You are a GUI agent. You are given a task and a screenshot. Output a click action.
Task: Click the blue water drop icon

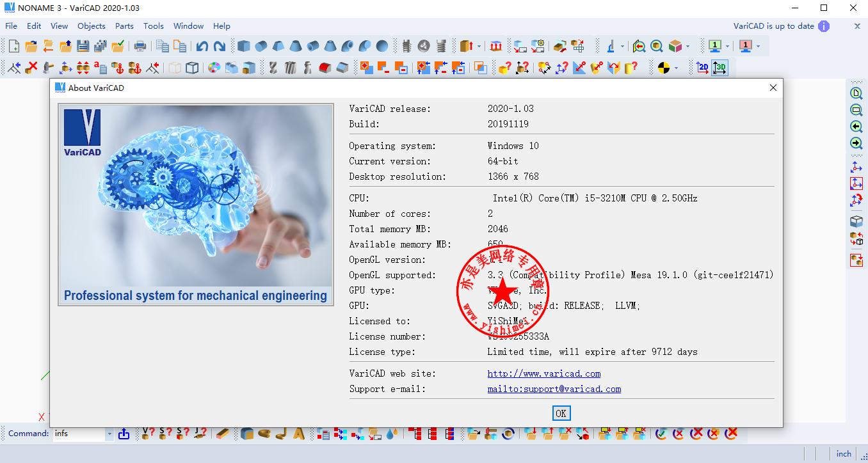coord(392,434)
